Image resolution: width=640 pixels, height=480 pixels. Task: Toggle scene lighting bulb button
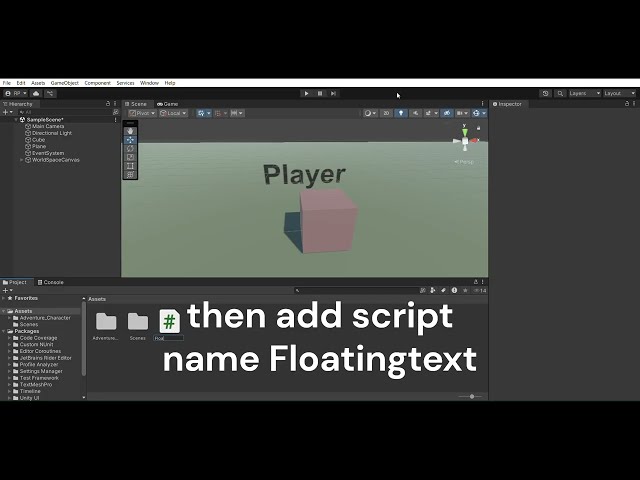tap(401, 113)
